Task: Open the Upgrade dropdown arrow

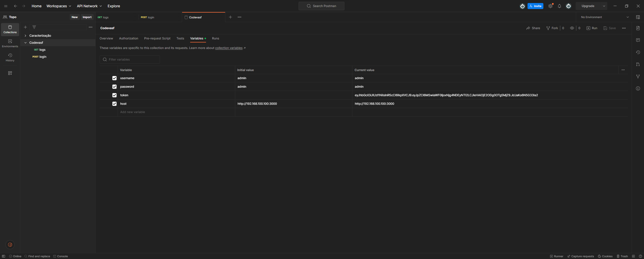Action: click(604, 6)
